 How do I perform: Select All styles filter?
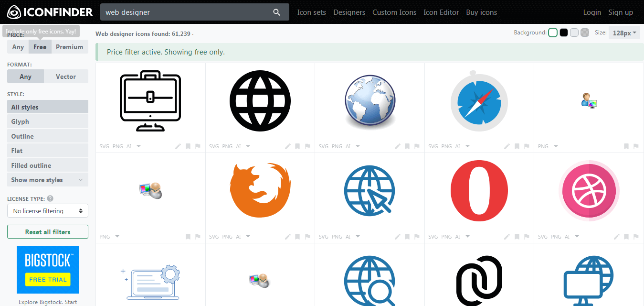pos(48,107)
